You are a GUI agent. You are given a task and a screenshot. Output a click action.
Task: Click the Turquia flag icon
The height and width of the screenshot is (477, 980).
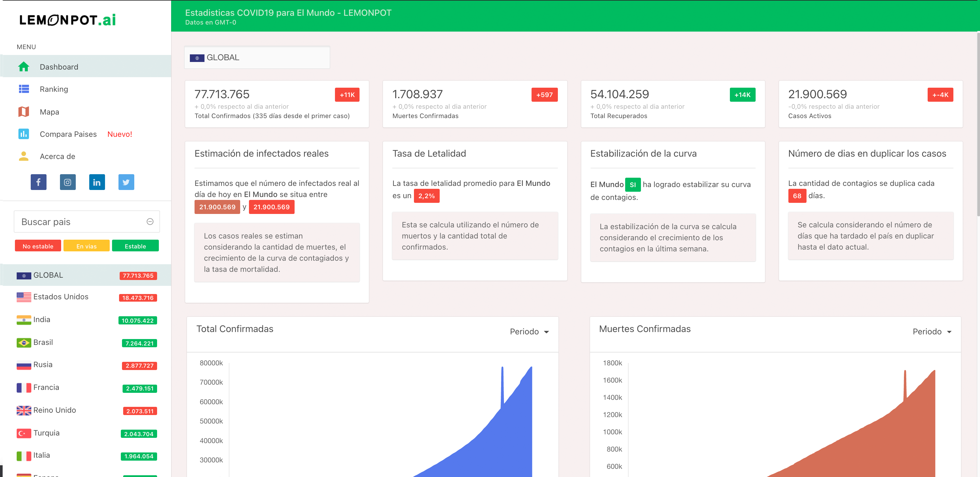(x=24, y=433)
